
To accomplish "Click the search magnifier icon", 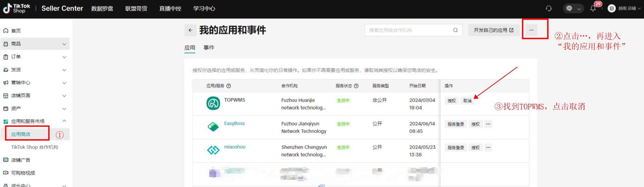I will tap(455, 30).
